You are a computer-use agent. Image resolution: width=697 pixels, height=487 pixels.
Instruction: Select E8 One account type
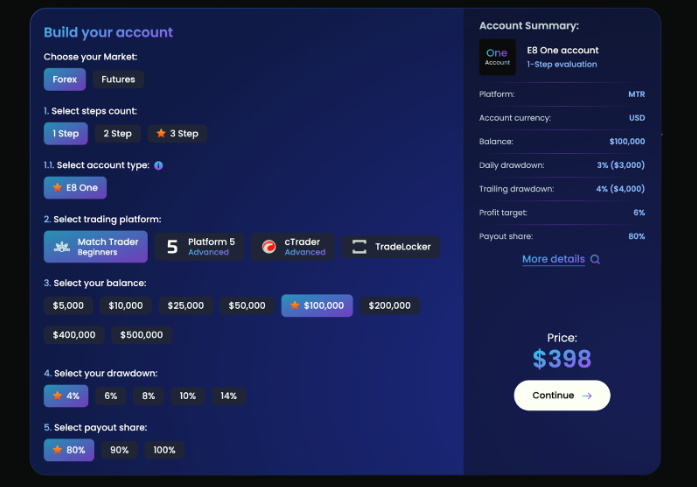(75, 188)
